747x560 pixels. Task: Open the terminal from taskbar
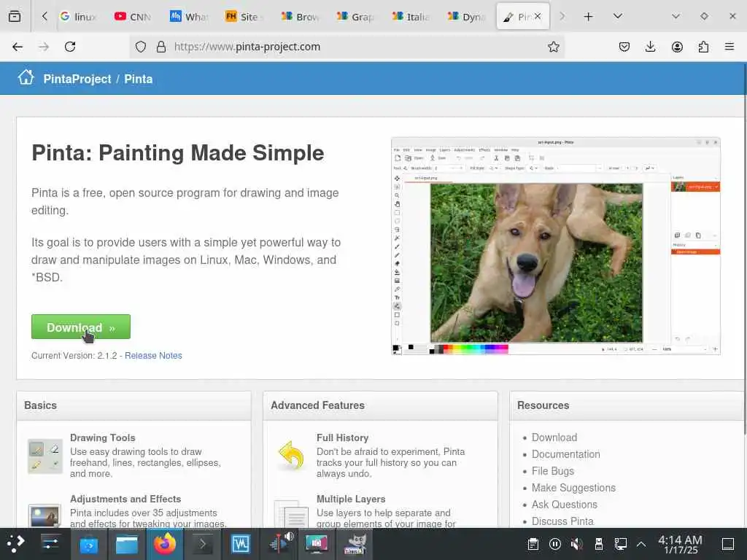tap(203, 544)
